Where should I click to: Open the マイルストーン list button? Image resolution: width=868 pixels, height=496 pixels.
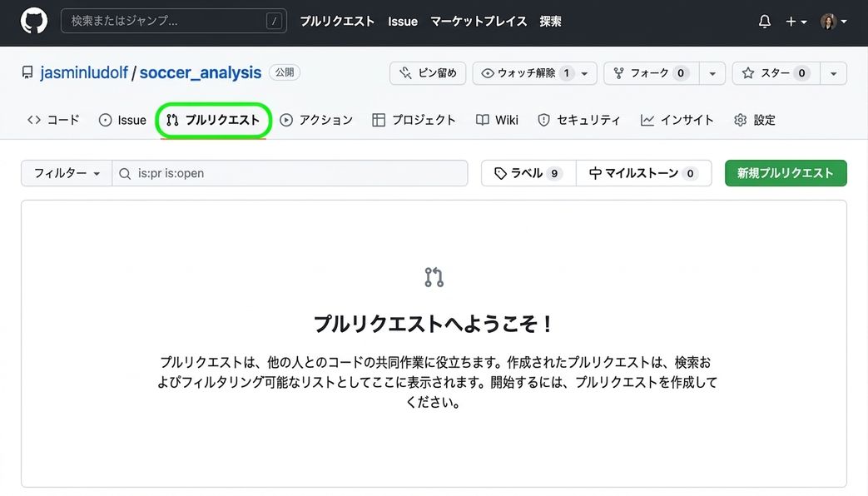pyautogui.click(x=644, y=173)
